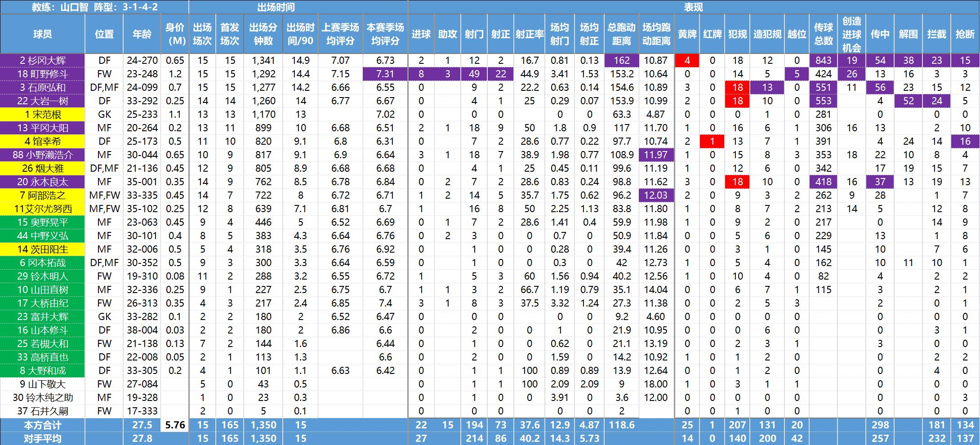Select player cell "15 奥野晃平"
The width and height of the screenshot is (980, 445).
(x=43, y=222)
